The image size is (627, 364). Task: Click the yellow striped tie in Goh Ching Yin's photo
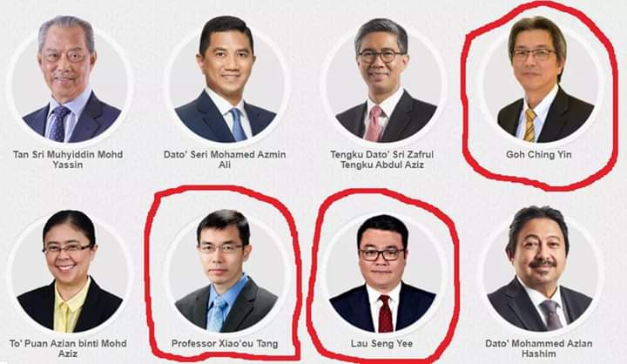530,125
